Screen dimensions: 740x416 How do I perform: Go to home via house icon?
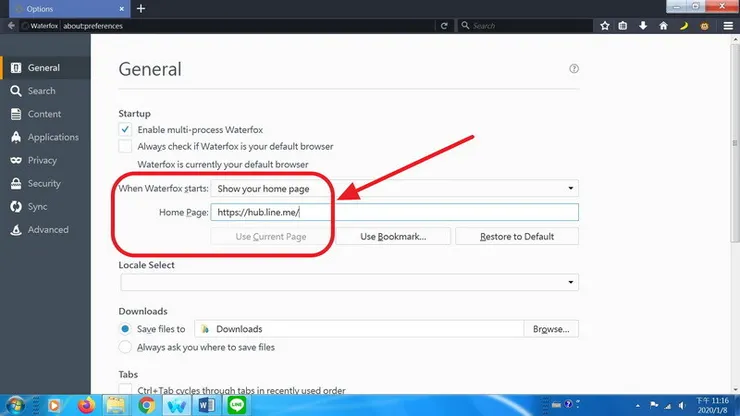pyautogui.click(x=663, y=25)
